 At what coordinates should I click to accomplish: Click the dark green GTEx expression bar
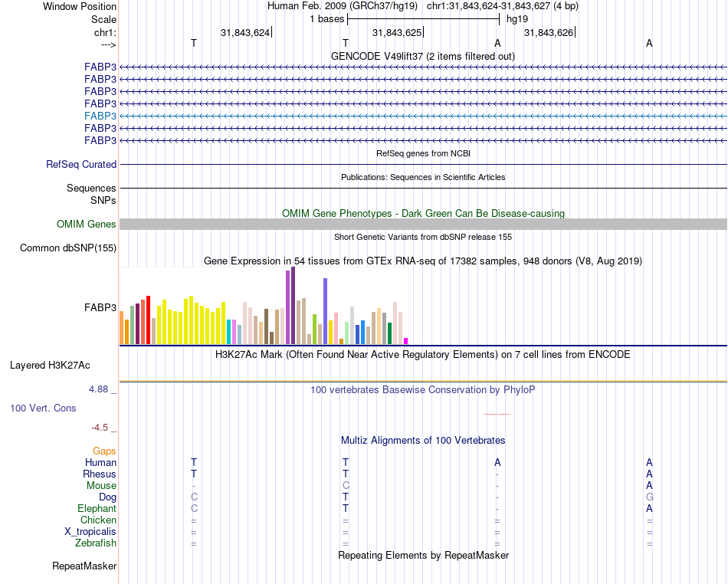(389, 333)
